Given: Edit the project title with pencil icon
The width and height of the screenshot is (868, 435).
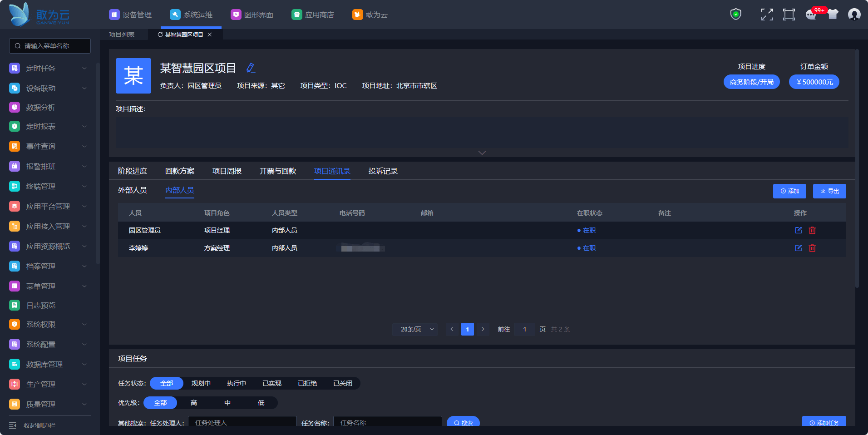Looking at the screenshot, I should 251,68.
